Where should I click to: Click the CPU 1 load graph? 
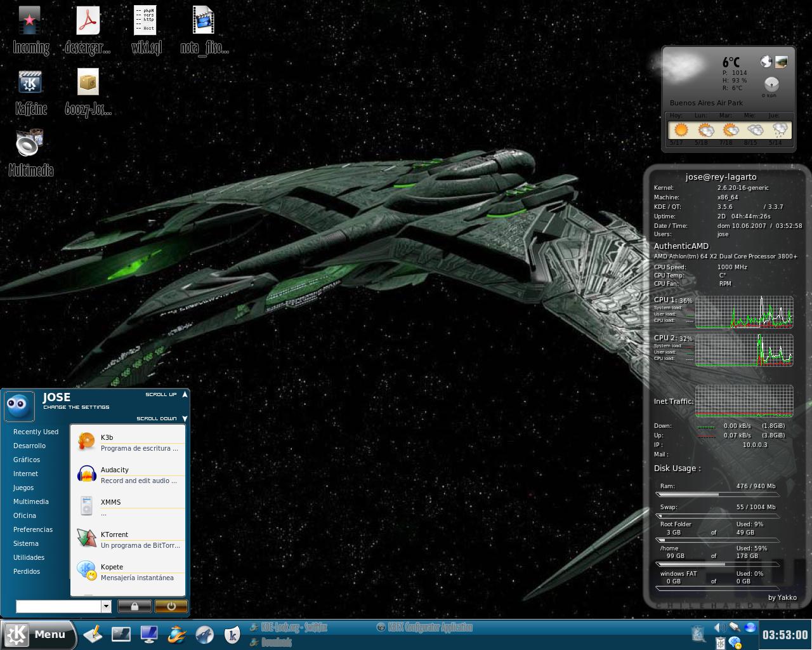coord(744,312)
